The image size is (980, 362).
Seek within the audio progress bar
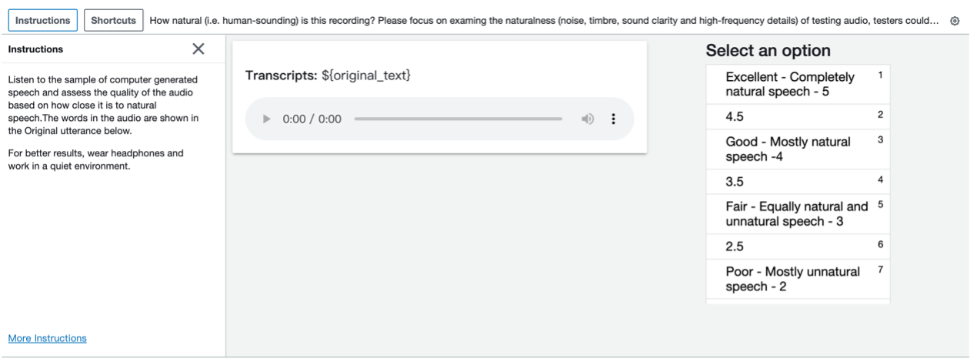point(458,119)
